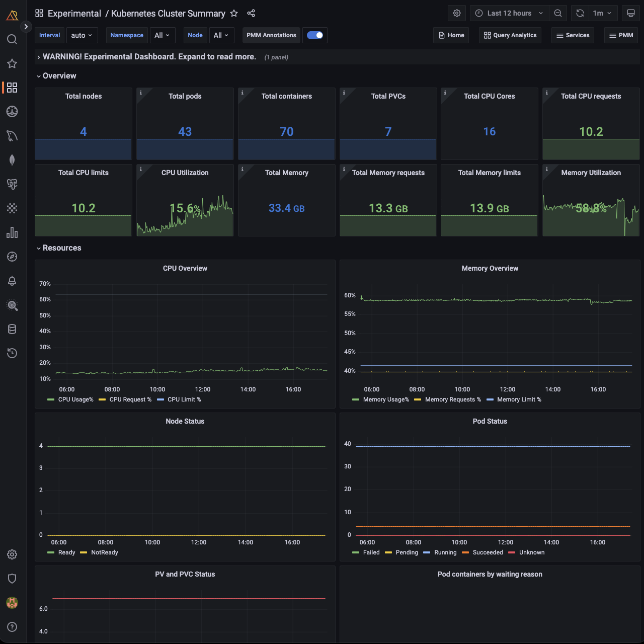The image size is (644, 644).
Task: Open the Last 12 hours time range picker
Action: [x=508, y=13]
